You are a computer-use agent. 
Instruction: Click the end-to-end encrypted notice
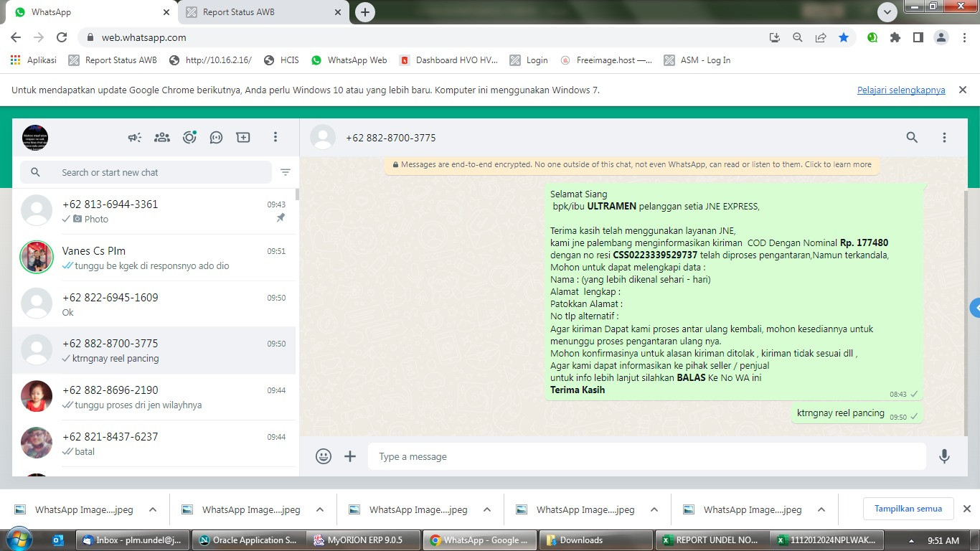631,164
